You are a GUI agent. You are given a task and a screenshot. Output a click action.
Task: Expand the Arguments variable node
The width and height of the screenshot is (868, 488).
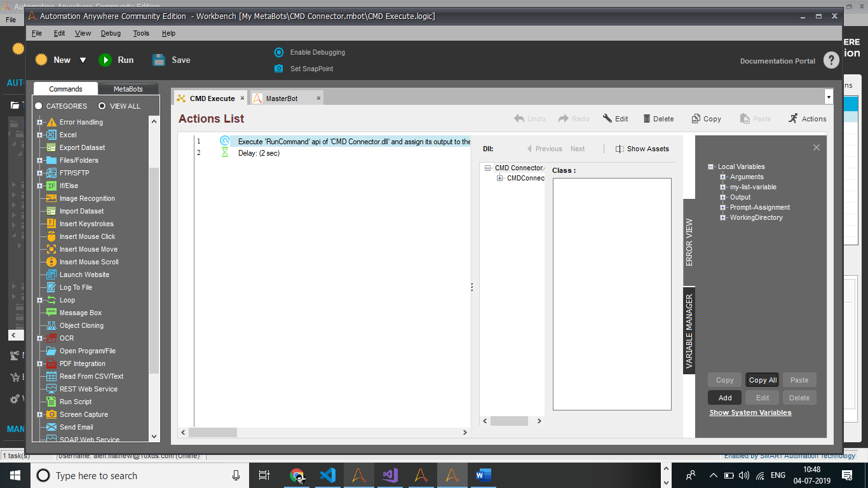point(722,177)
